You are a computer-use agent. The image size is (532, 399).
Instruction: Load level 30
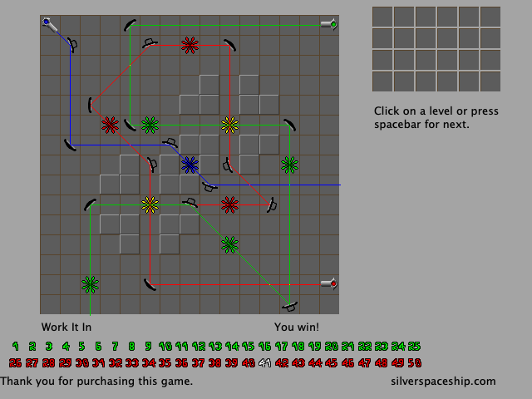(x=81, y=363)
